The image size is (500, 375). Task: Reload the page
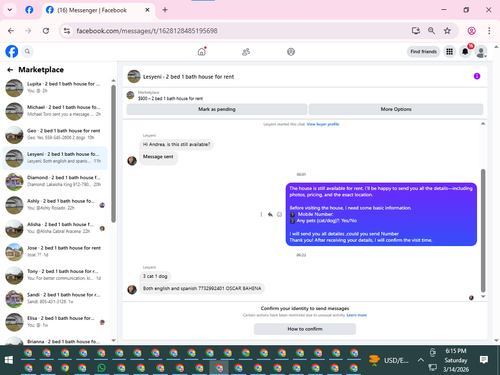[46, 31]
